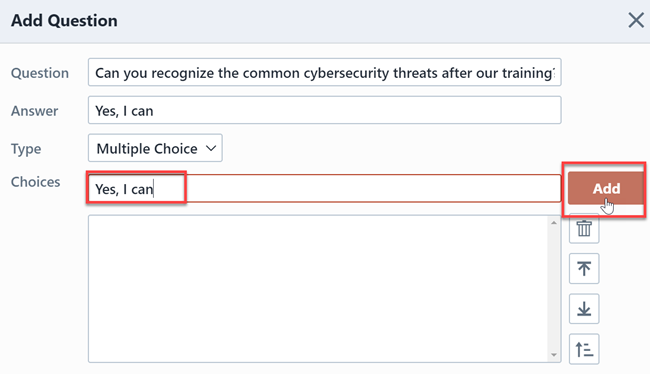The width and height of the screenshot is (650, 374).
Task: Click the empty choices list box
Action: (x=318, y=289)
